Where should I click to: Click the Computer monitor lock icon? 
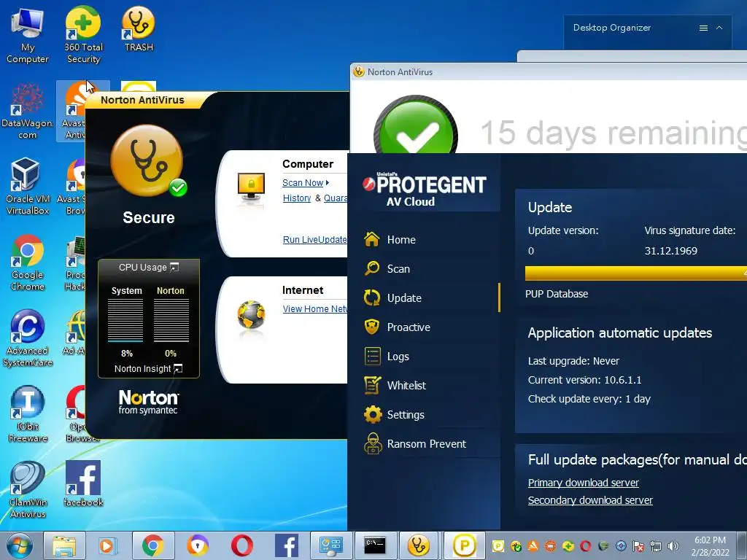[x=251, y=187]
